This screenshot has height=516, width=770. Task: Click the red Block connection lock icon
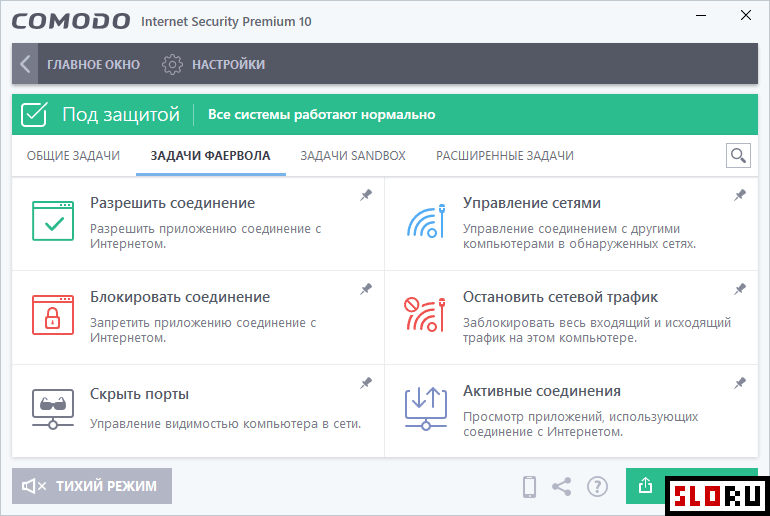click(53, 315)
